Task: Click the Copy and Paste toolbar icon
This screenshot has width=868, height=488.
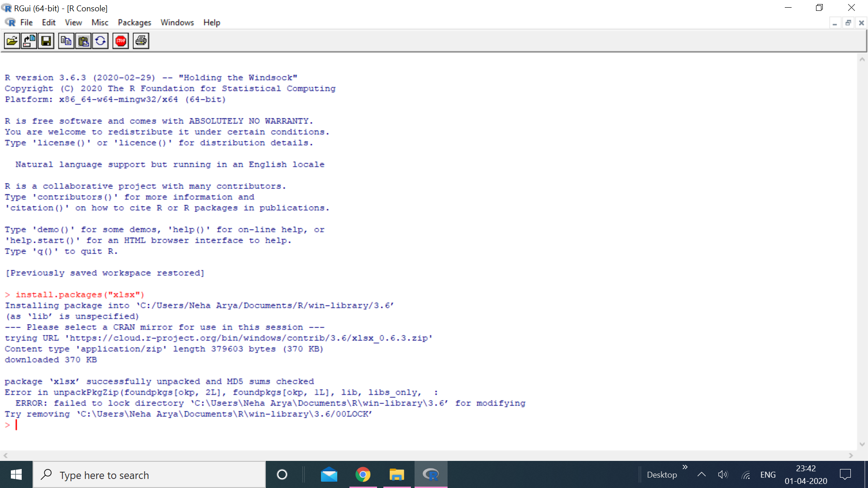Action: coord(100,41)
